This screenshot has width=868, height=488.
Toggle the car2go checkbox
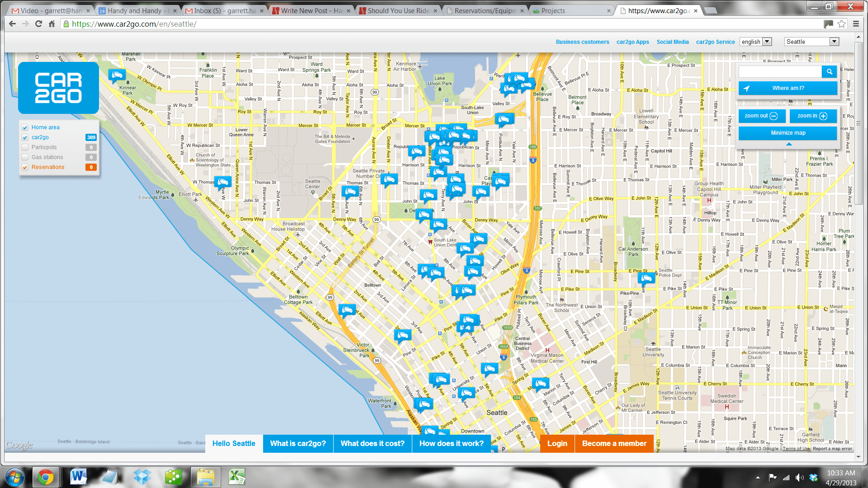(x=25, y=137)
